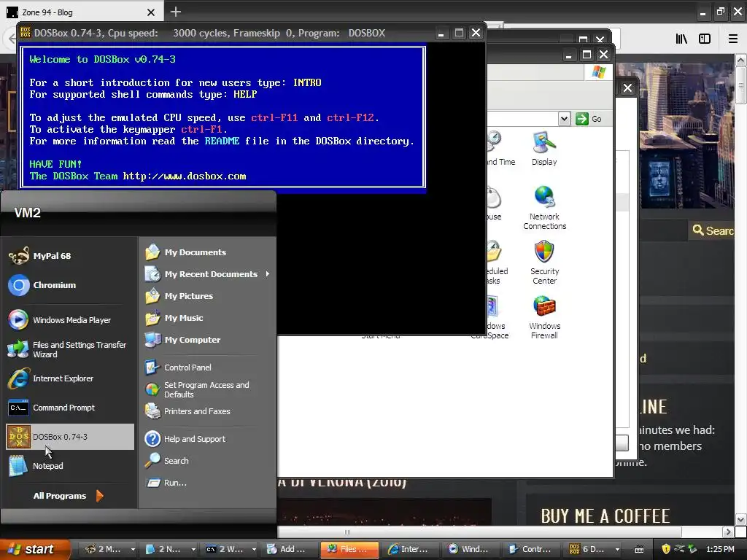Open Windows Media Player shortcut
The image size is (747, 560).
pos(69,320)
